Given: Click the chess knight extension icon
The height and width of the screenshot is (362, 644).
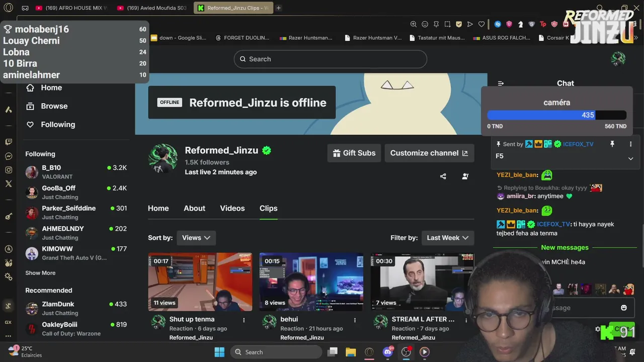Looking at the screenshot, I should (520, 24).
